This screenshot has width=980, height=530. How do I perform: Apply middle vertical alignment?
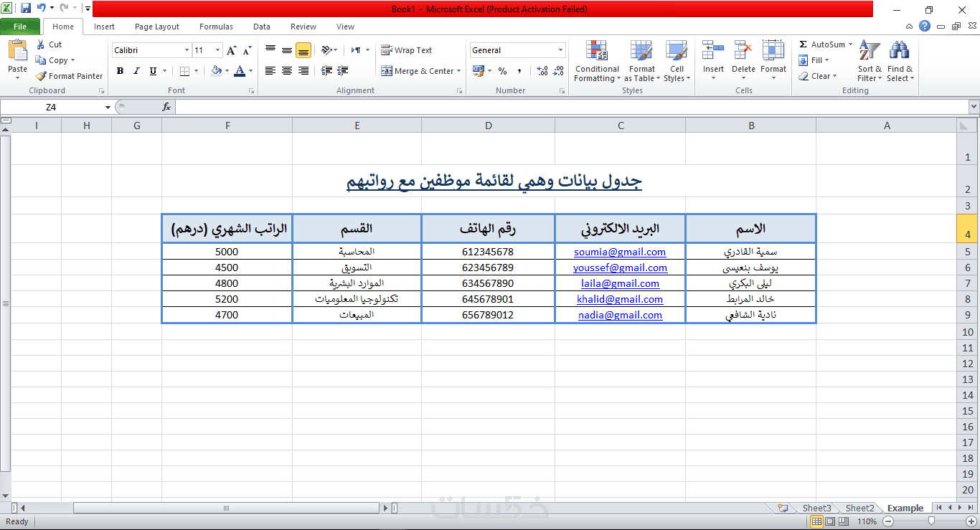tap(287, 50)
